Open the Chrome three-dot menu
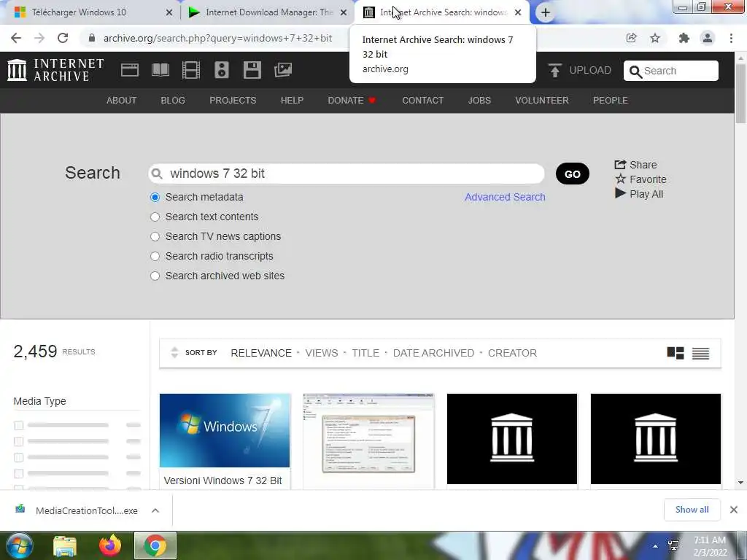The height and width of the screenshot is (560, 747). [731, 38]
